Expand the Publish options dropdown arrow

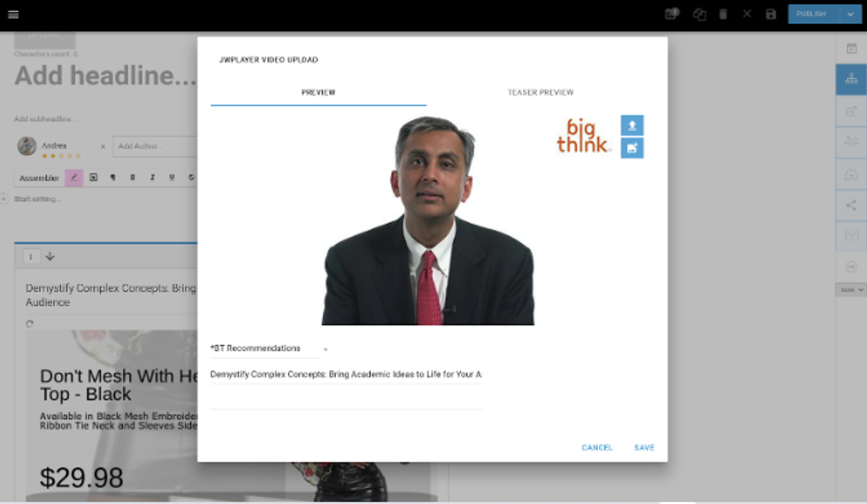(x=850, y=14)
